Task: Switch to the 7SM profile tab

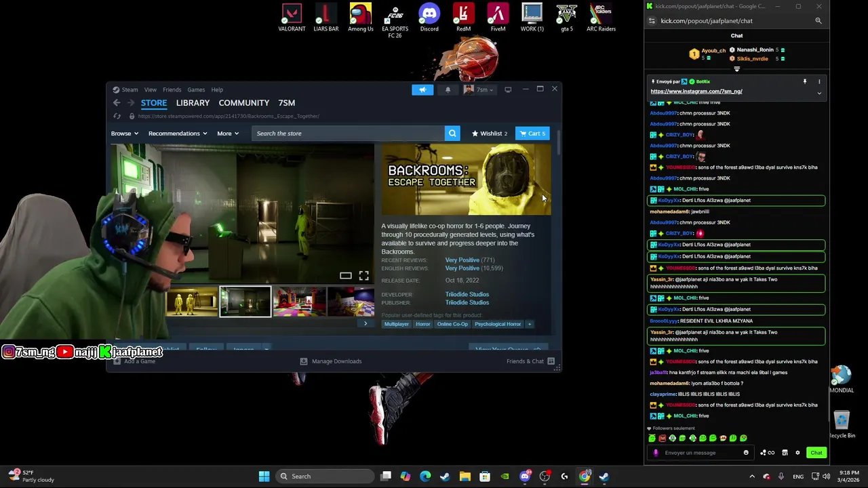Action: point(286,103)
